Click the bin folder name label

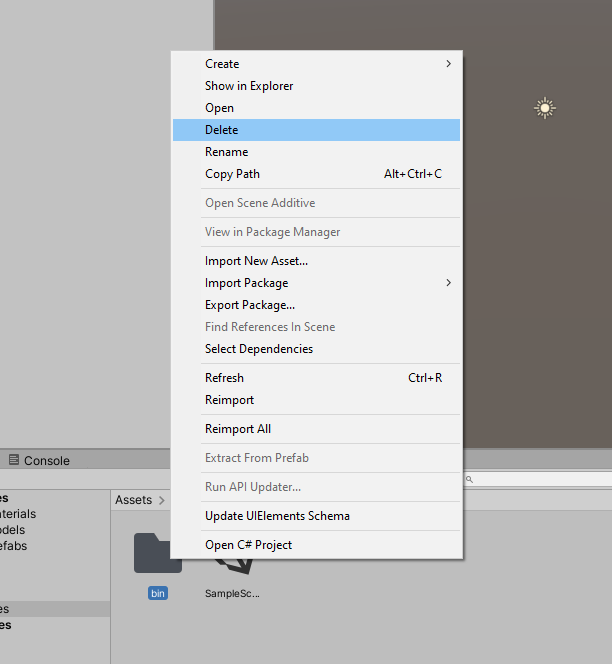point(158,593)
